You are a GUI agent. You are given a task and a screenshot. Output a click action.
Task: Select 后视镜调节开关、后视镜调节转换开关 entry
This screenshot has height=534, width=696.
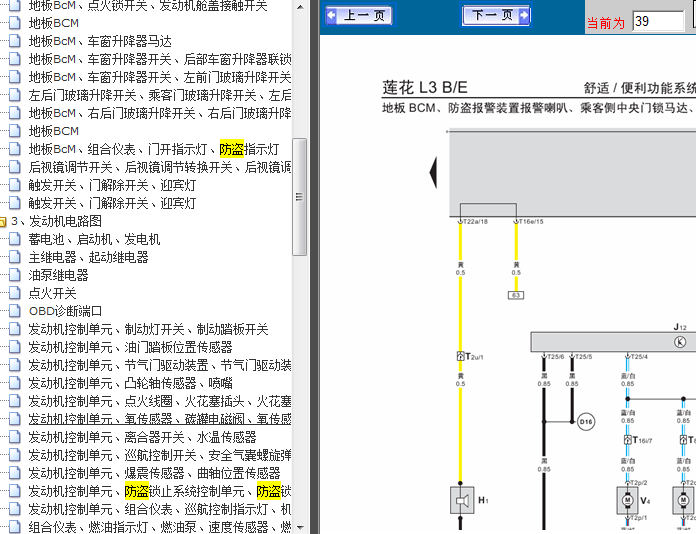click(160, 167)
